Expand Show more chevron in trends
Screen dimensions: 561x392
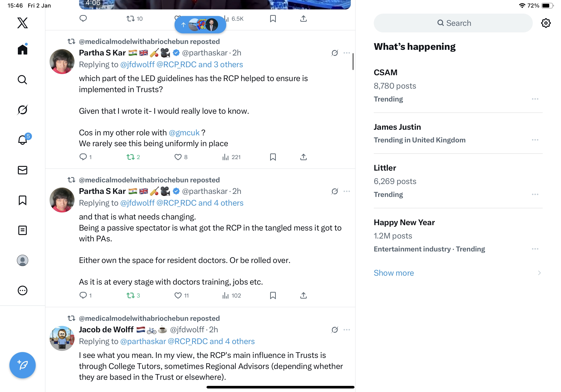[539, 273]
